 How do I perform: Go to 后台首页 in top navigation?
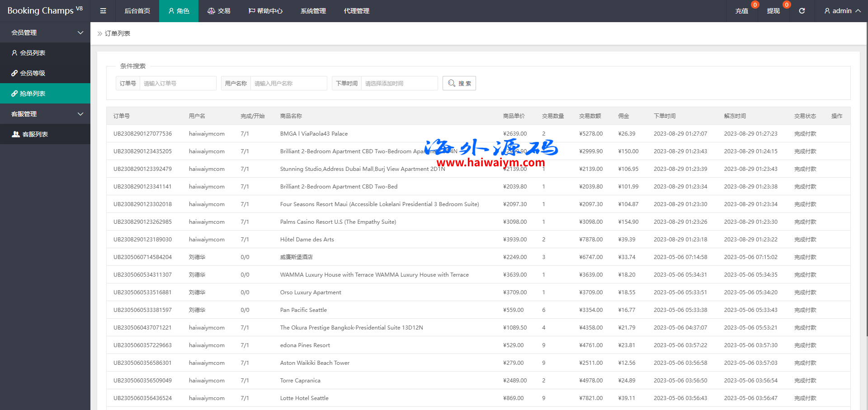click(x=137, y=11)
